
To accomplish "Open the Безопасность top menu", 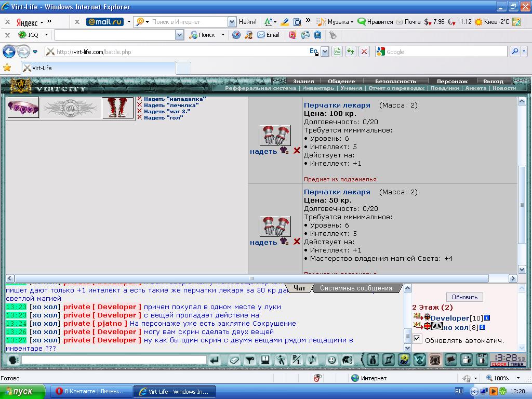I will (395, 81).
